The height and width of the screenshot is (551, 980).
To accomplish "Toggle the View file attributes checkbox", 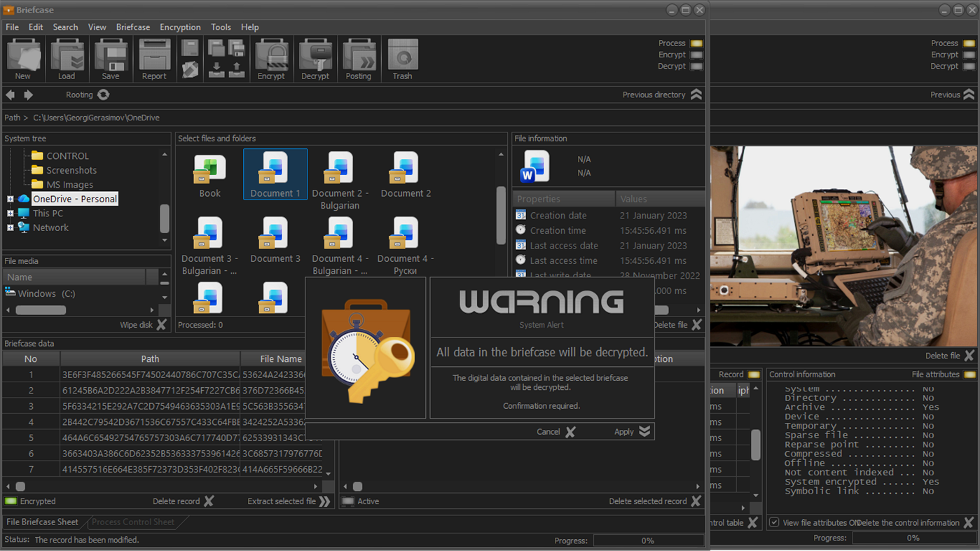I will click(774, 522).
